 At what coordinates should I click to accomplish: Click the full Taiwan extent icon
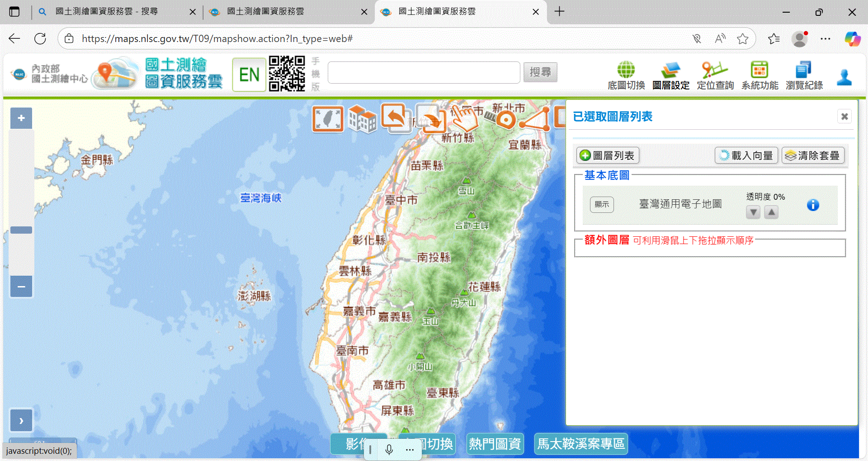point(328,119)
